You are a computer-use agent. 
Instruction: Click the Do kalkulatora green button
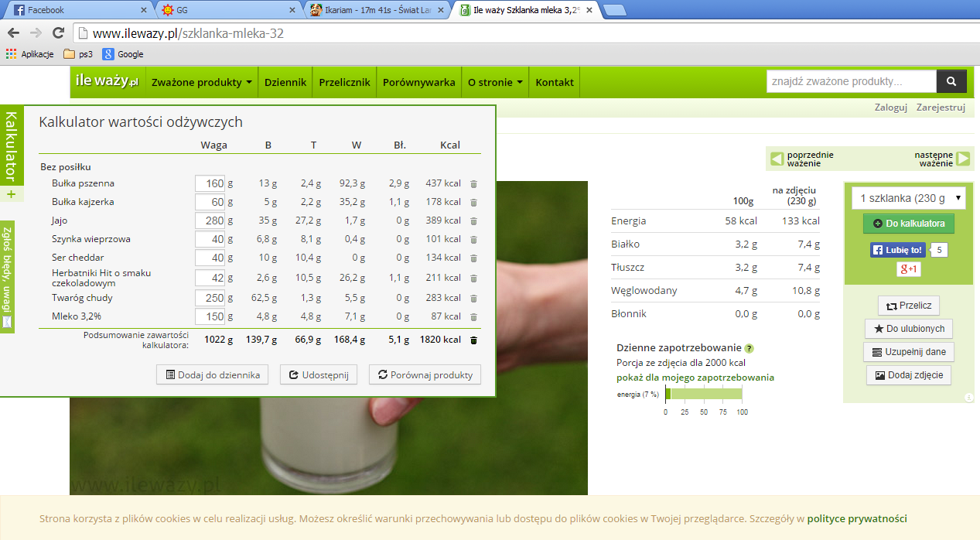pos(908,224)
